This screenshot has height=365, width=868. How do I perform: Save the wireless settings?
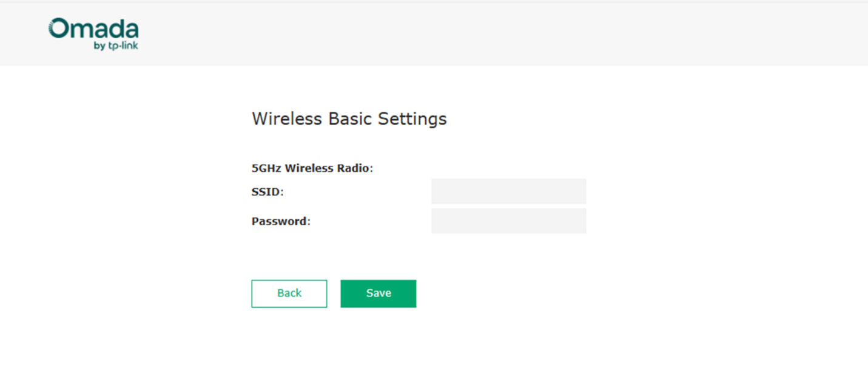[378, 293]
